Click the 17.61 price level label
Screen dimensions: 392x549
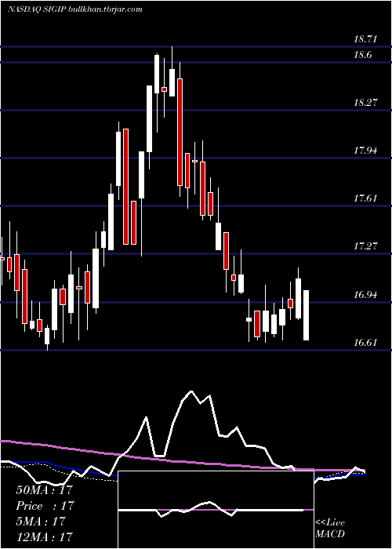[x=365, y=198]
